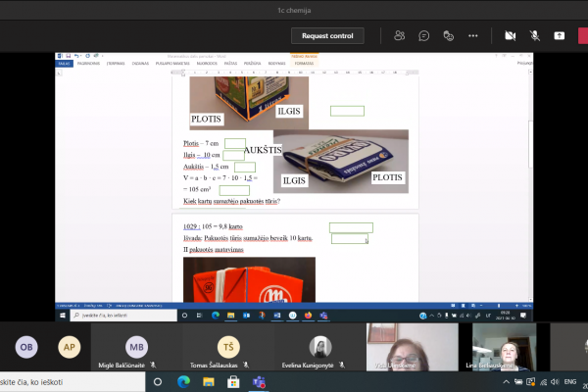The width and height of the screenshot is (588, 392).
Task: Open the DIZAINAS tab in shared Word
Action: click(140, 64)
